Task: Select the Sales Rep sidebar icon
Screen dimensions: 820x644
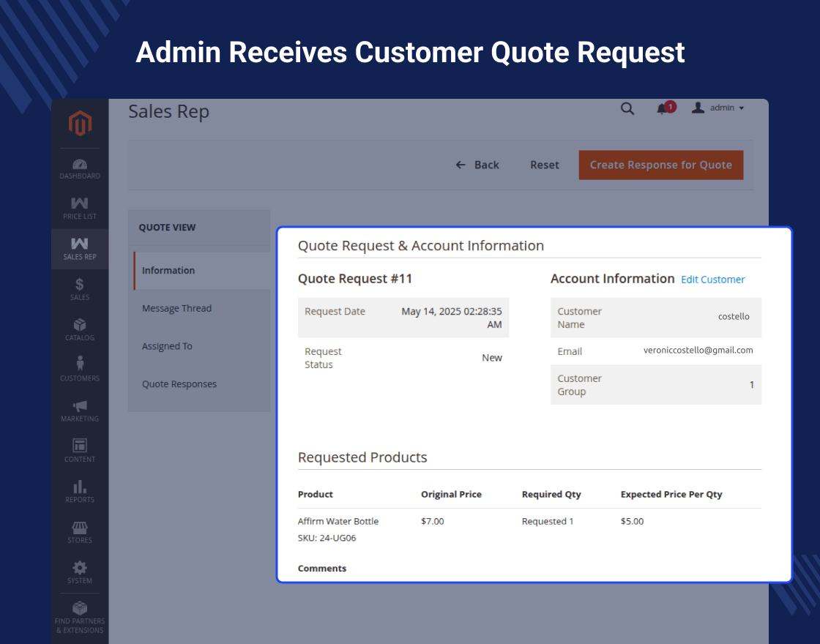Action: (80, 244)
